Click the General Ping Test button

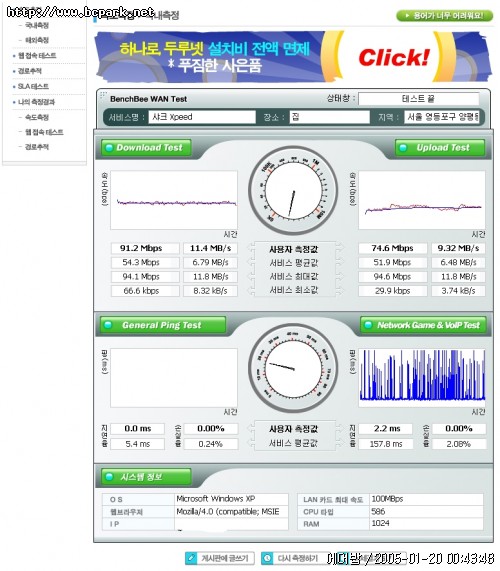click(x=164, y=325)
